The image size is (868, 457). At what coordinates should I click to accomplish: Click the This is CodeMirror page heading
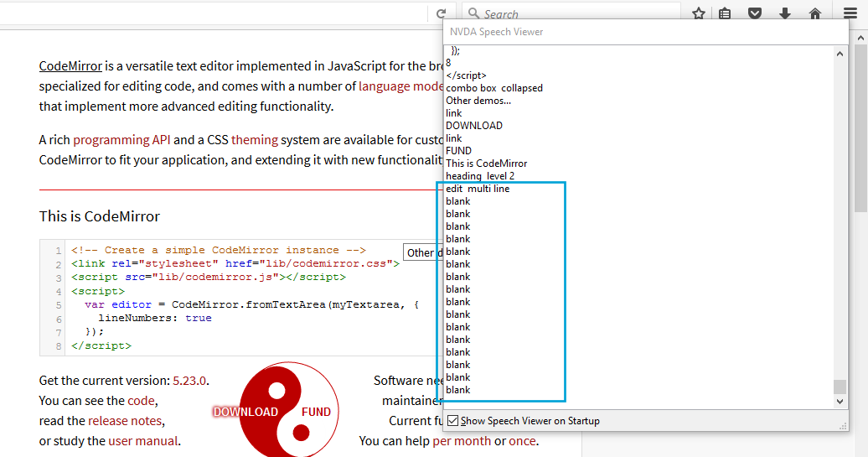pyautogui.click(x=100, y=216)
